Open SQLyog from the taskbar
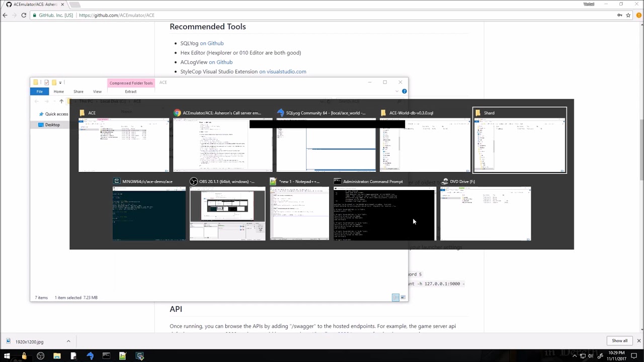The height and width of the screenshot is (362, 644). [90, 356]
